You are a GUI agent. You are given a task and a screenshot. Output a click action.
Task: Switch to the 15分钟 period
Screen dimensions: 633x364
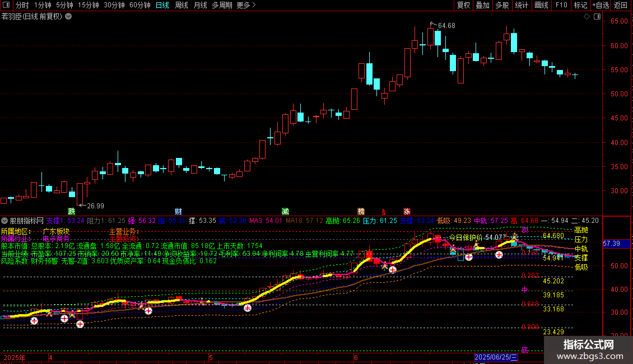[89, 5]
